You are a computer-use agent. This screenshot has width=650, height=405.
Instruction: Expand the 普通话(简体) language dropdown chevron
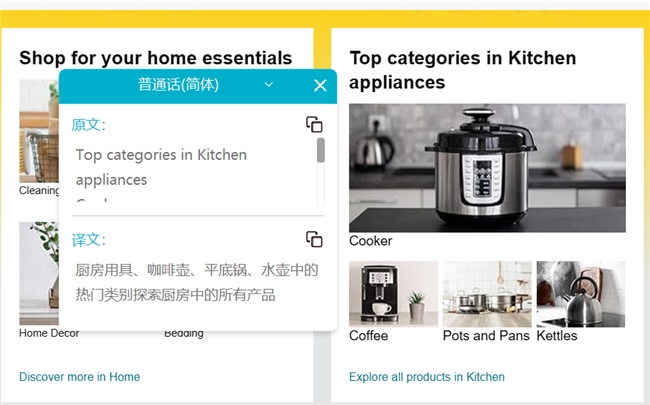coord(269,85)
